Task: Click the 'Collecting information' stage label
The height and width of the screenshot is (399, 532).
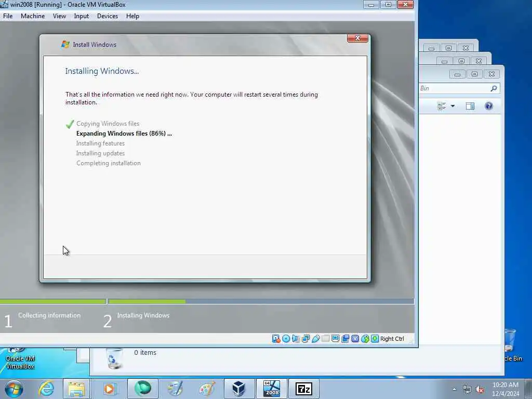Action: tap(49, 315)
